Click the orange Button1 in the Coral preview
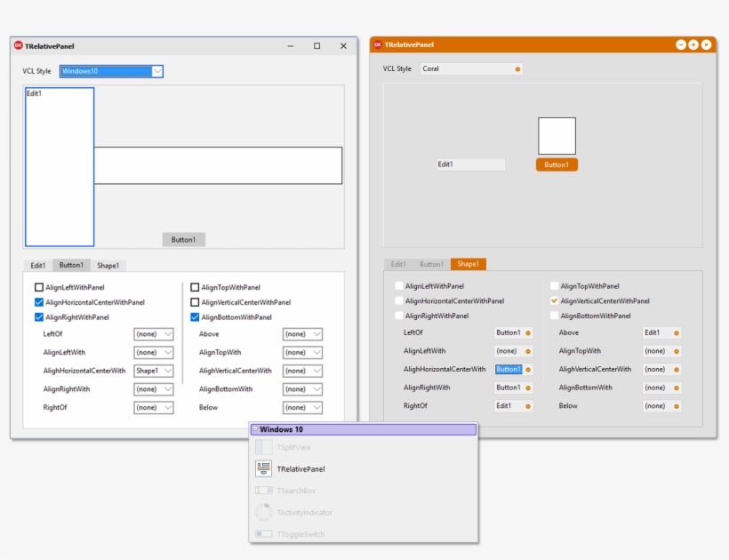 (557, 164)
